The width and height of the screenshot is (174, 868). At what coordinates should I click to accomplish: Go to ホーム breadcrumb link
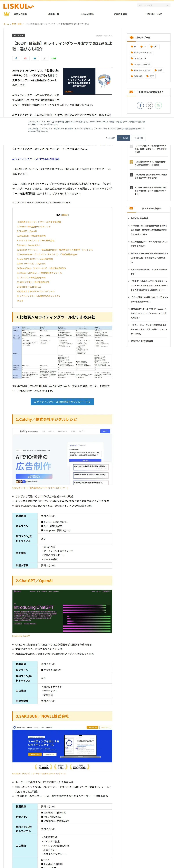[6, 24]
